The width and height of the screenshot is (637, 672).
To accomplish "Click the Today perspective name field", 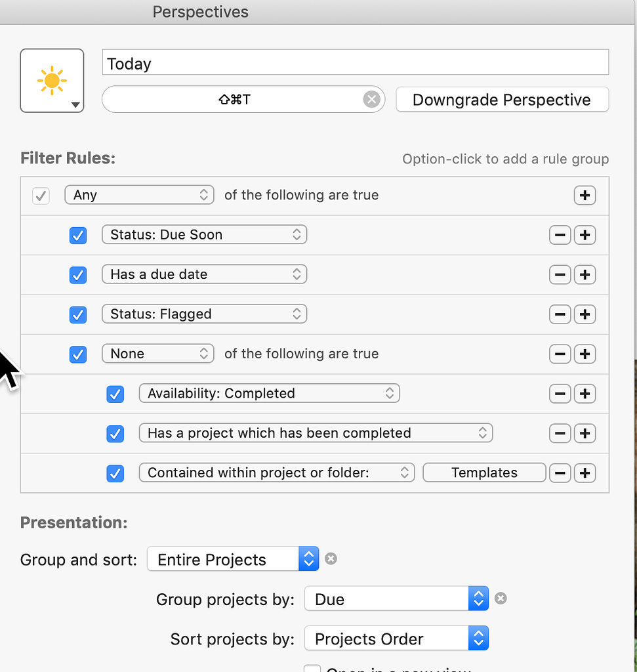I will coord(355,62).
